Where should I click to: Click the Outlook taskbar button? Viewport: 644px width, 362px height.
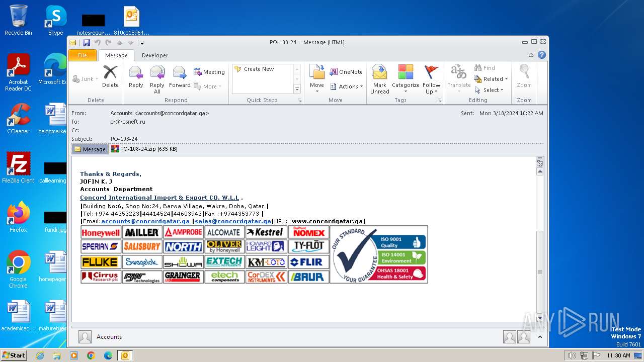pyautogui.click(x=125, y=355)
